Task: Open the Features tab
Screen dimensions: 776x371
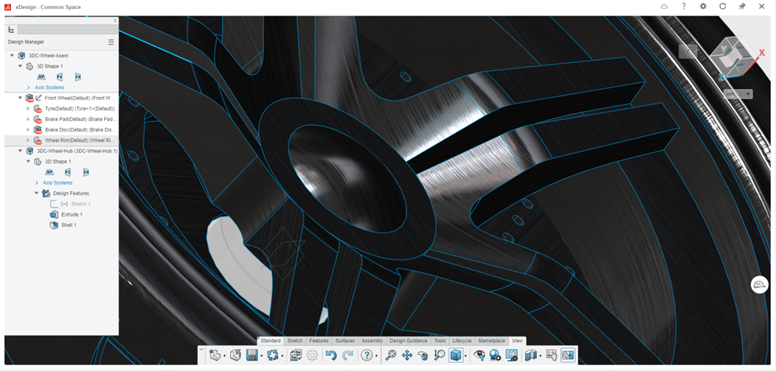Action: (319, 341)
